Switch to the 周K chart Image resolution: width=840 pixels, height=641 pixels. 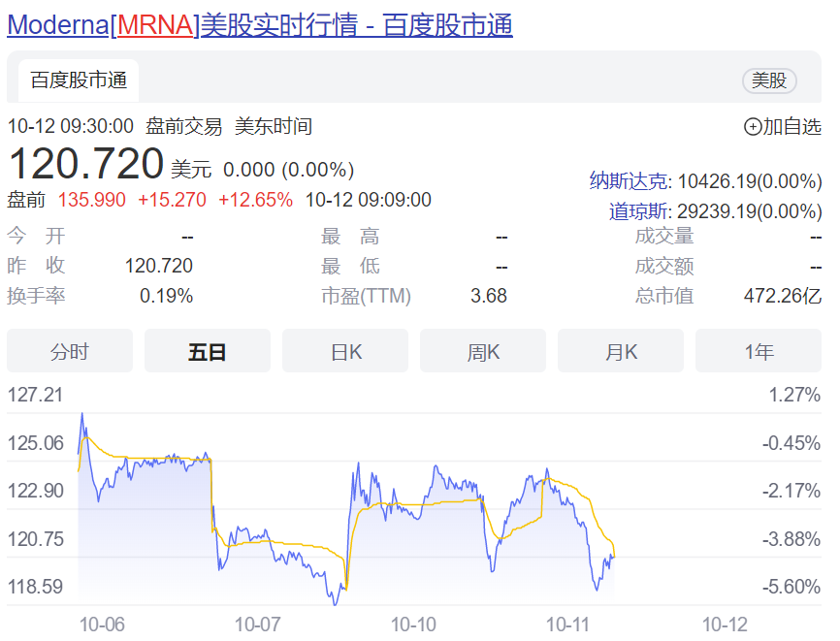[483, 351]
